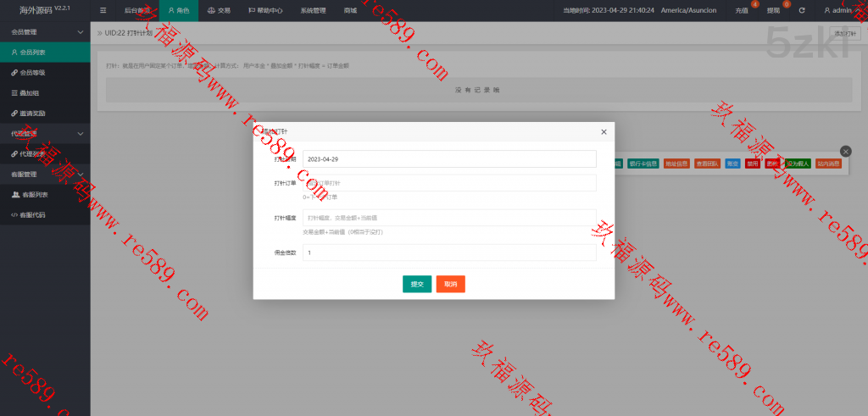Close the dialog with the X icon

click(604, 132)
